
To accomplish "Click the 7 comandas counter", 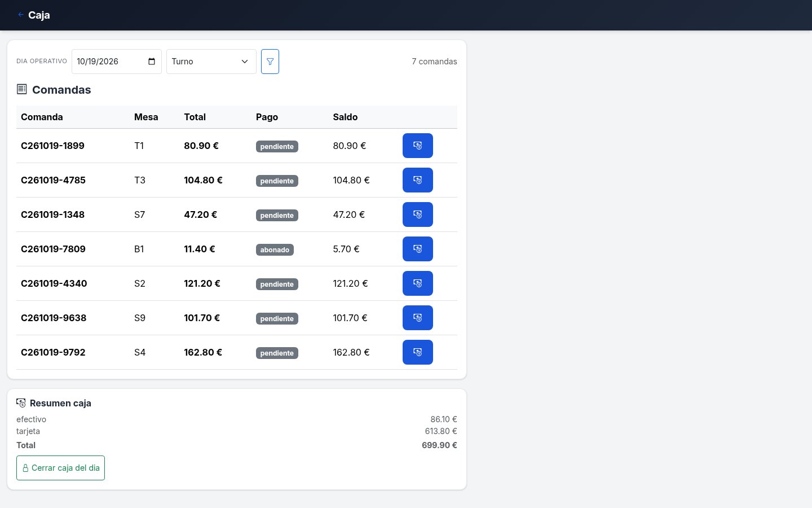I will click(434, 62).
